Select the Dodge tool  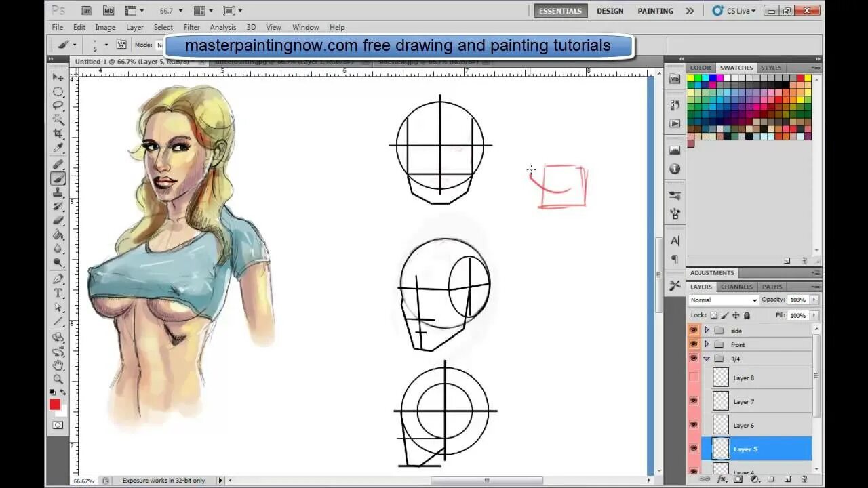(58, 263)
